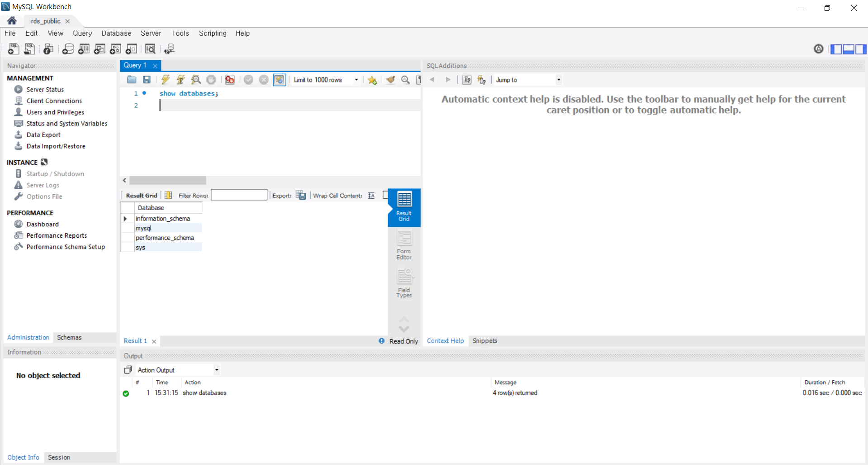
Task: Select the performance_schema result cell
Action: 168,238
